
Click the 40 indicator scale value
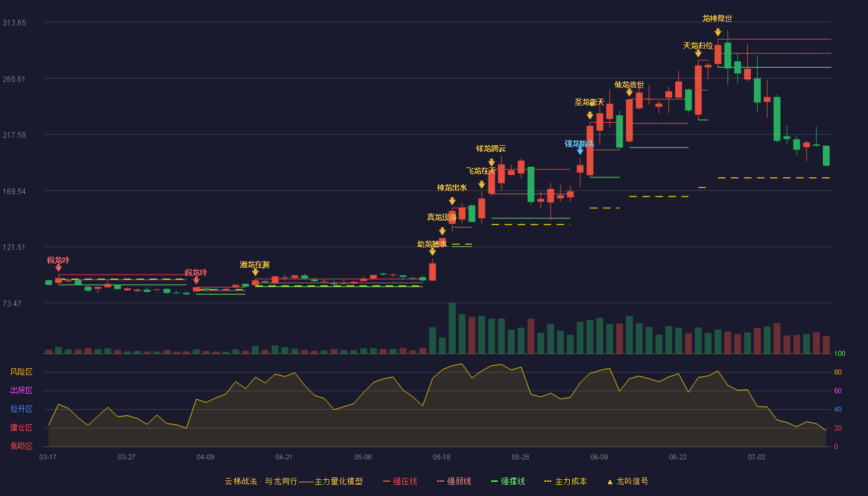[838, 410]
